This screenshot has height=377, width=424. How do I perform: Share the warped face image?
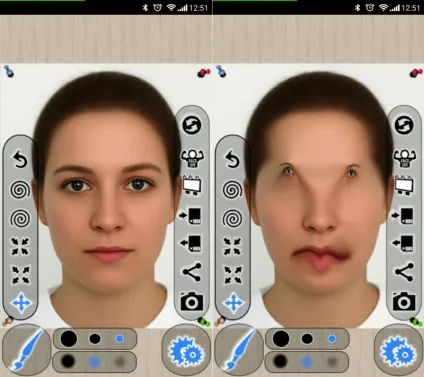pos(404,272)
